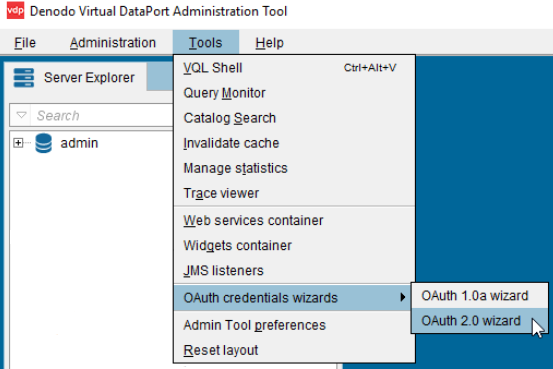Viewport: 553px width, 369px height.
Task: Select Reset layout option
Action: [294, 350]
